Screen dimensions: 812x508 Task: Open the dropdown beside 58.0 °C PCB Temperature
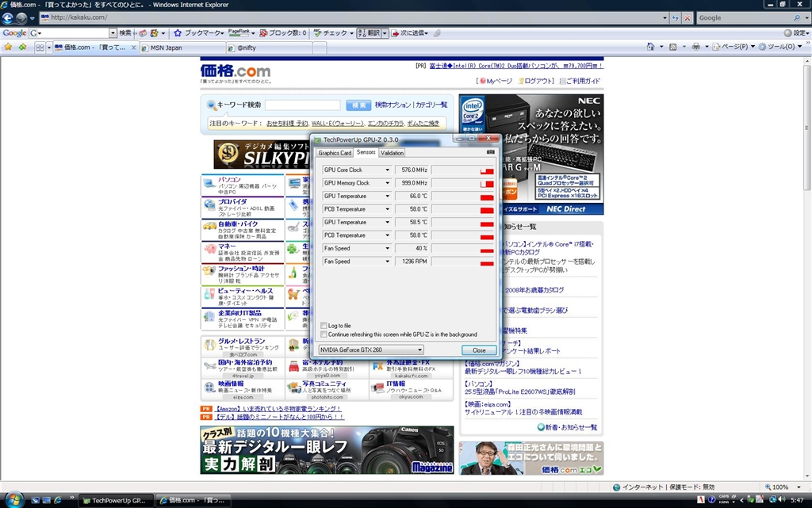pyautogui.click(x=387, y=209)
